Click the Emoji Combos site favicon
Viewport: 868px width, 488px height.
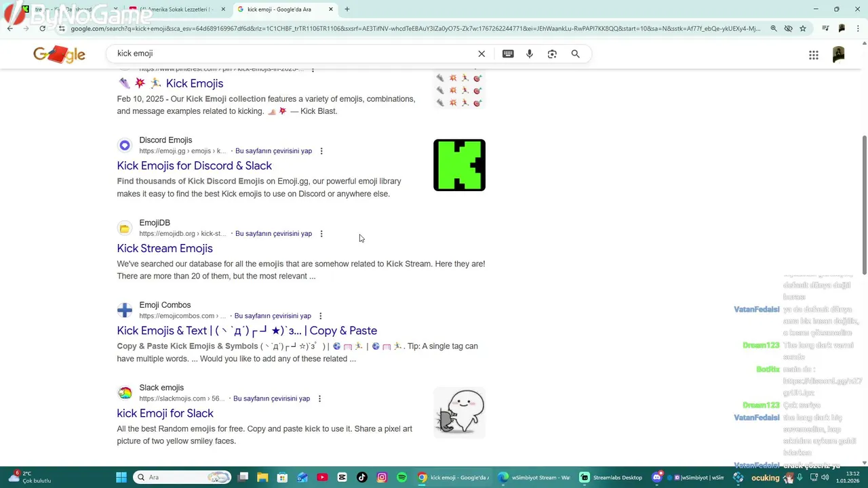tap(125, 310)
